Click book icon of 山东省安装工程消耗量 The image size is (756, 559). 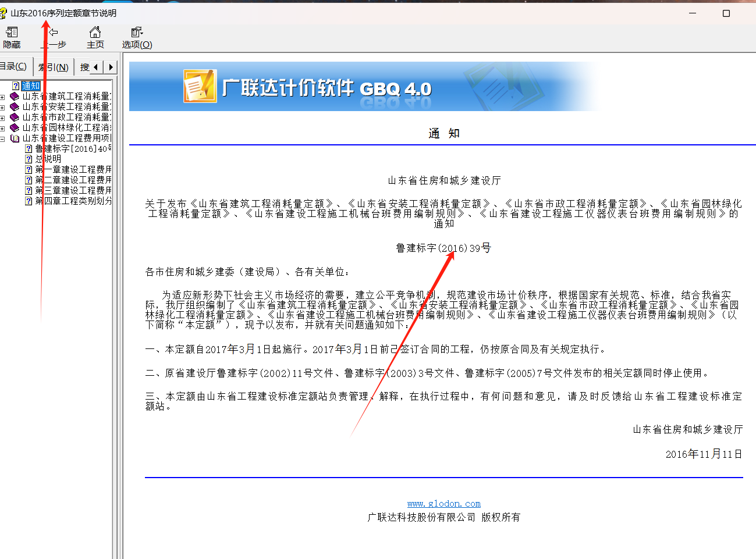pos(15,107)
